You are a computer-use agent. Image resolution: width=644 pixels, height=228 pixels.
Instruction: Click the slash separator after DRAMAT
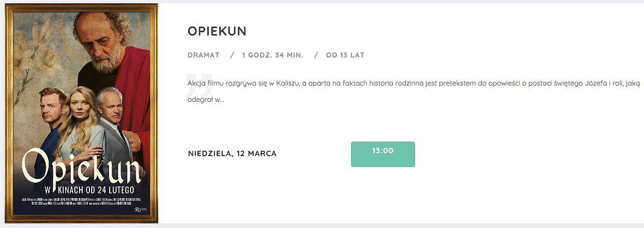pos(232,55)
